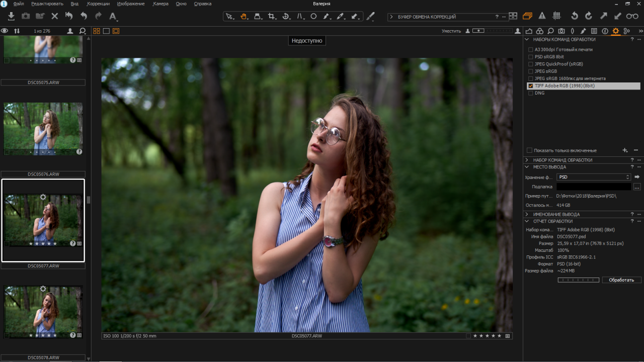Click the Обработать button
Image resolution: width=644 pixels, height=362 pixels.
tap(621, 280)
